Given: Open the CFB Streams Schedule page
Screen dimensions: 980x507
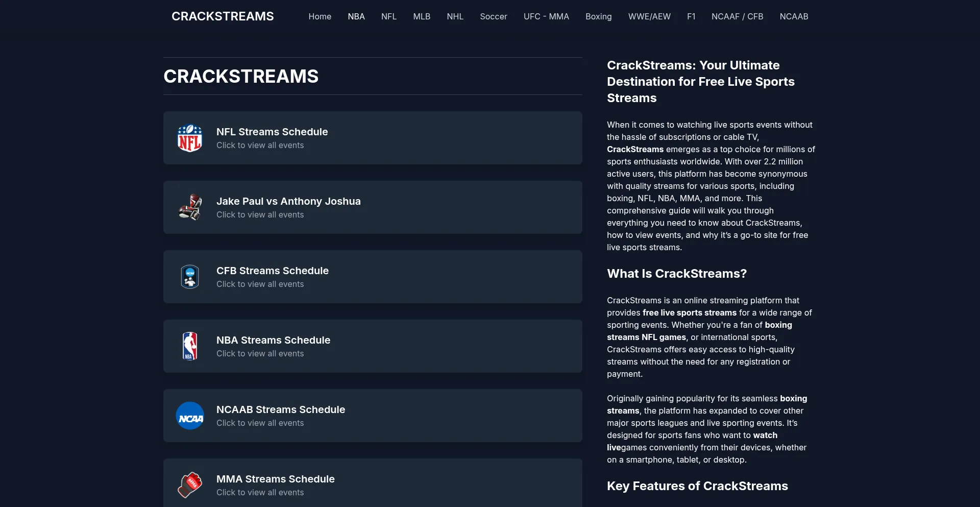Looking at the screenshot, I should 273,271.
